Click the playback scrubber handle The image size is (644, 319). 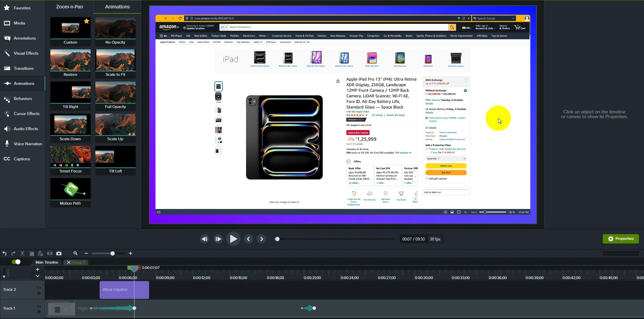point(277,239)
